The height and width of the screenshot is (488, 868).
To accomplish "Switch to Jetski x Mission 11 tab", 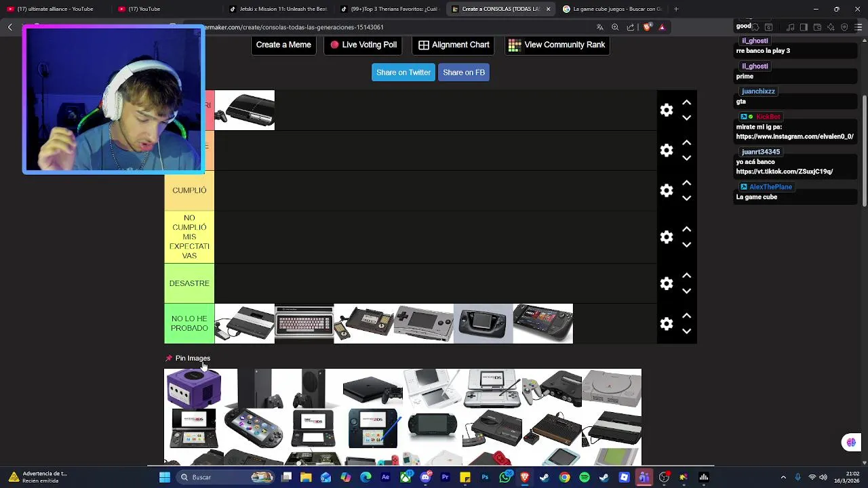I will pyautogui.click(x=278, y=9).
